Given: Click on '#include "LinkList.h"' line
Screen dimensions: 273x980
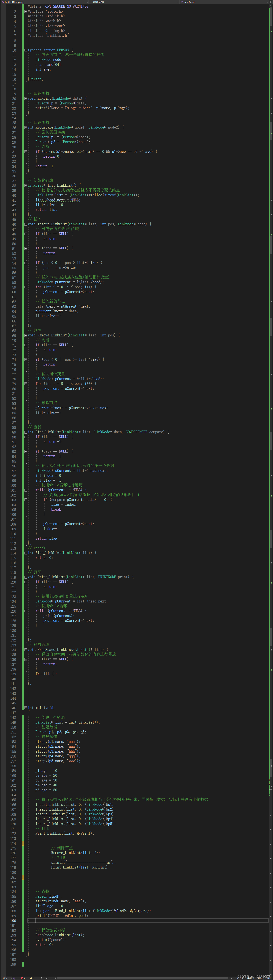Looking at the screenshot, I should tap(48, 35).
